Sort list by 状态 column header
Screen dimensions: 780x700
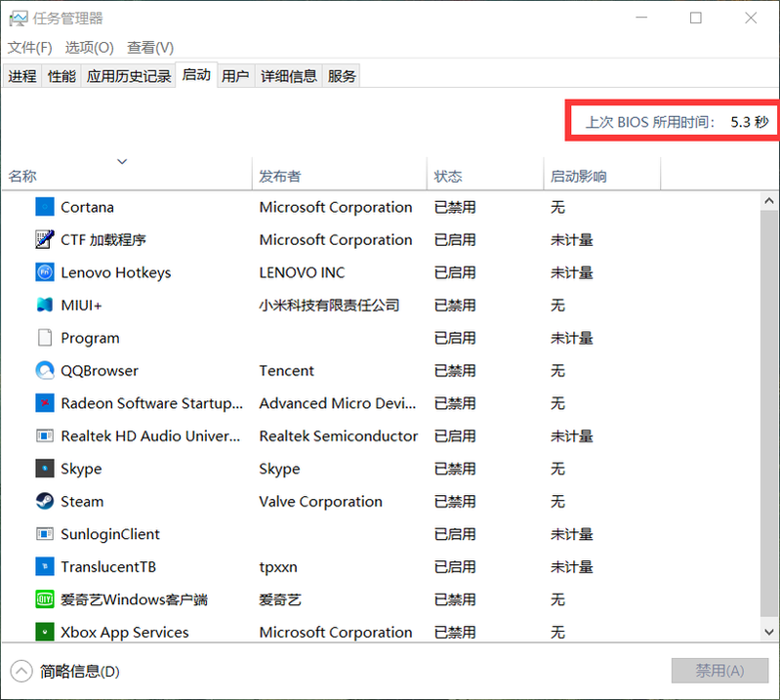[449, 177]
